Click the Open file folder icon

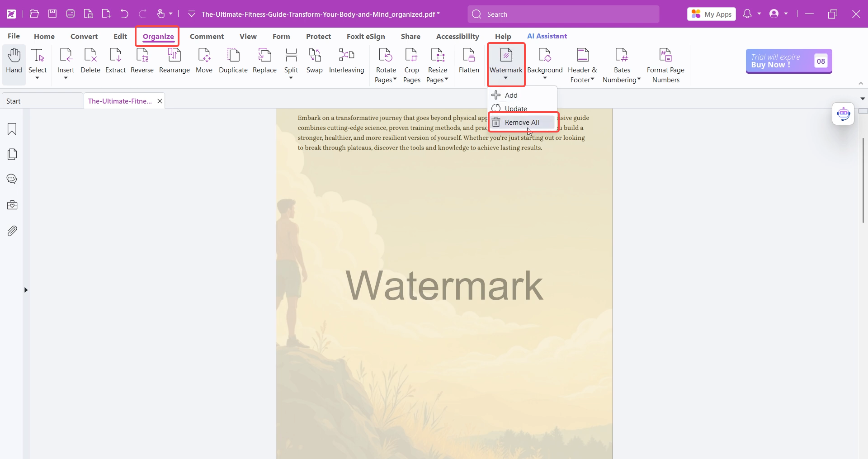[34, 14]
